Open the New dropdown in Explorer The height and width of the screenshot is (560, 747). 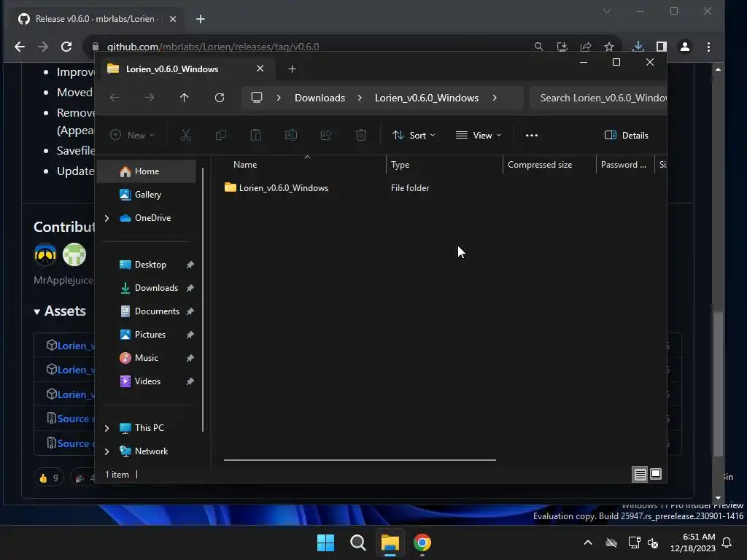132,135
